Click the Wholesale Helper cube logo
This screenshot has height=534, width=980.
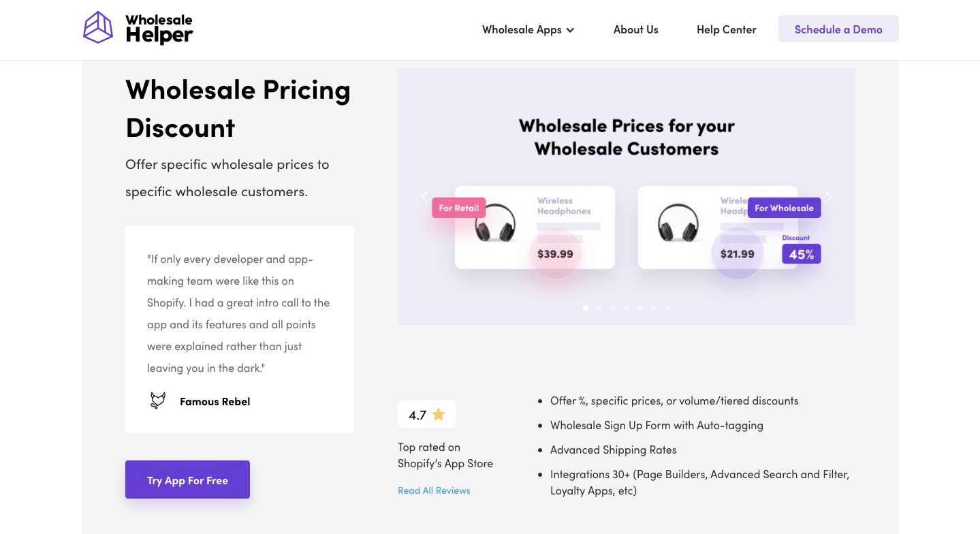pos(98,28)
